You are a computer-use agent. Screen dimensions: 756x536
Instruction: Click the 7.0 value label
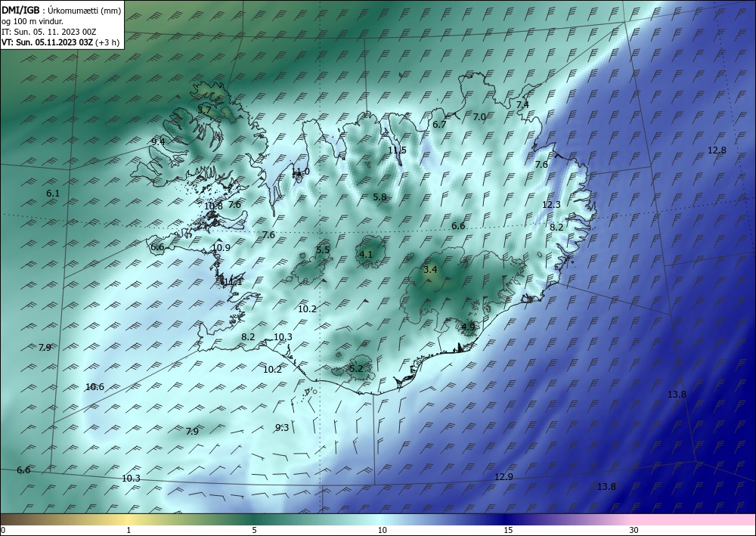479,116
